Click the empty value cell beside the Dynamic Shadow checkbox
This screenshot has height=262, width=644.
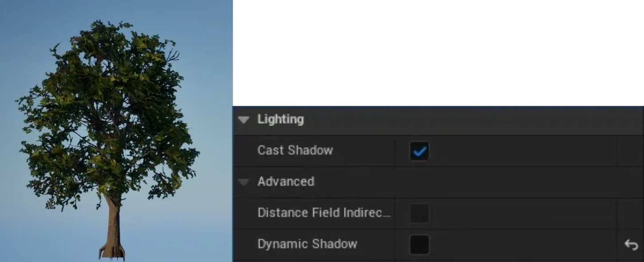(x=523, y=245)
